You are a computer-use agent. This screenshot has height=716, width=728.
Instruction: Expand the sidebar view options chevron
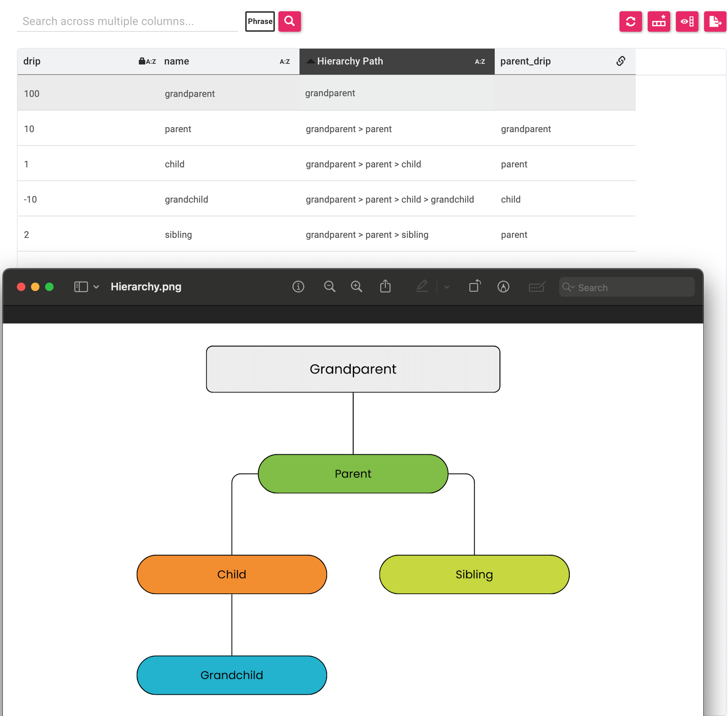[x=96, y=287]
